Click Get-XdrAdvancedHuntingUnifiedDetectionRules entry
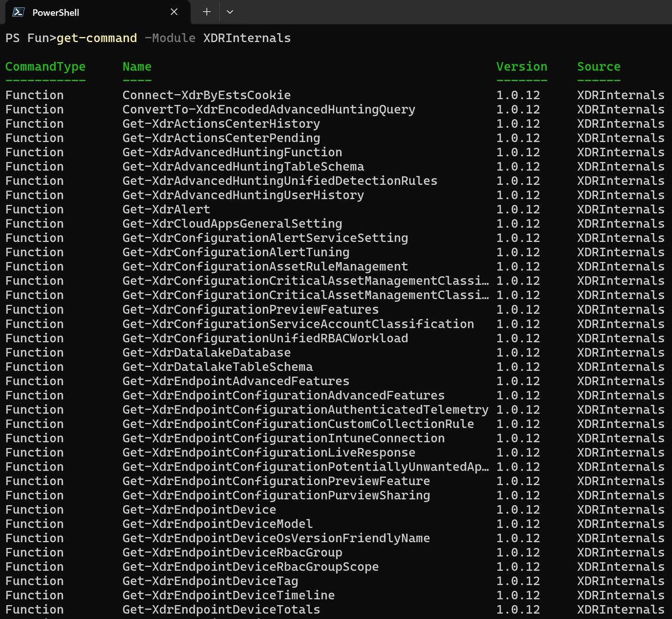Screen dimensions: 672x619 (x=280, y=181)
